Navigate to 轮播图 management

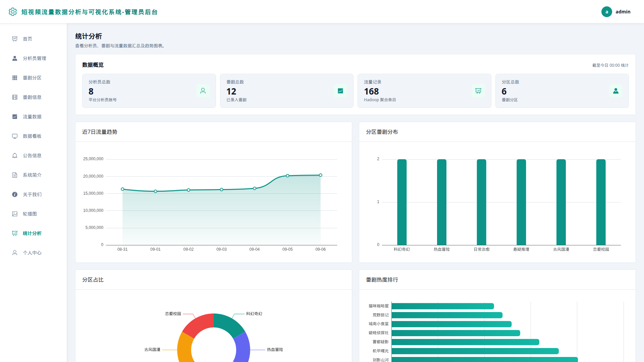coord(34,214)
